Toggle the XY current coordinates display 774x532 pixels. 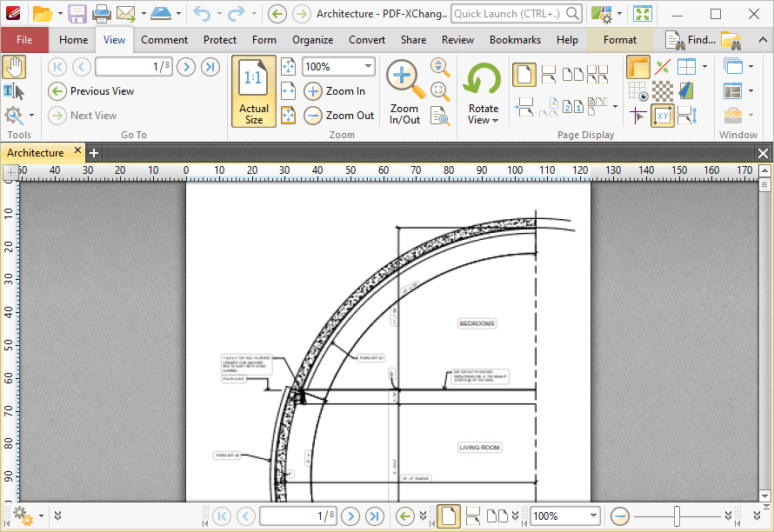click(663, 114)
